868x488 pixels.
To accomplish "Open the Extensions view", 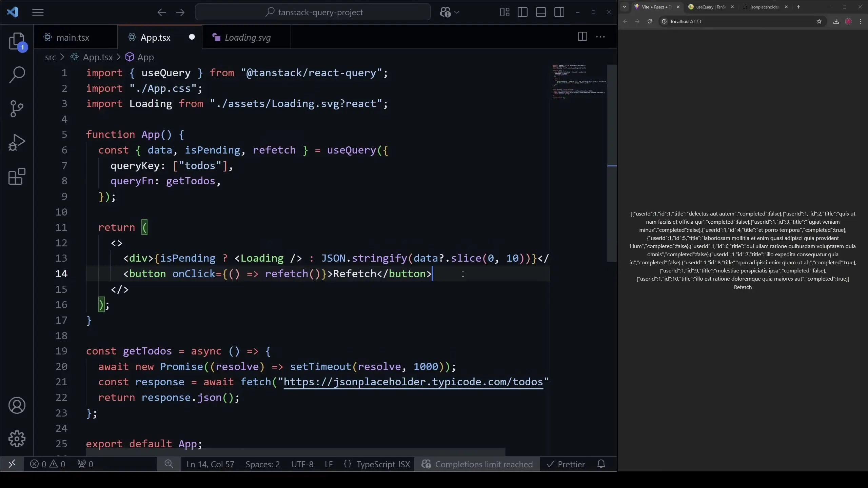I will [x=17, y=176].
